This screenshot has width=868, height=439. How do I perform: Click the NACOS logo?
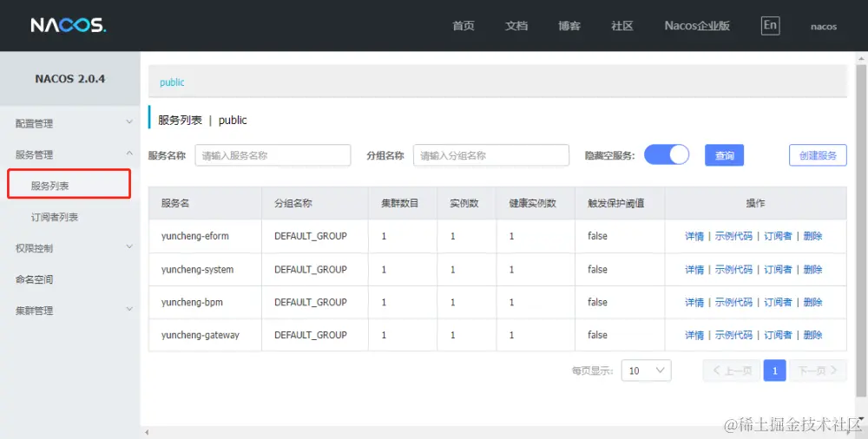[x=68, y=25]
